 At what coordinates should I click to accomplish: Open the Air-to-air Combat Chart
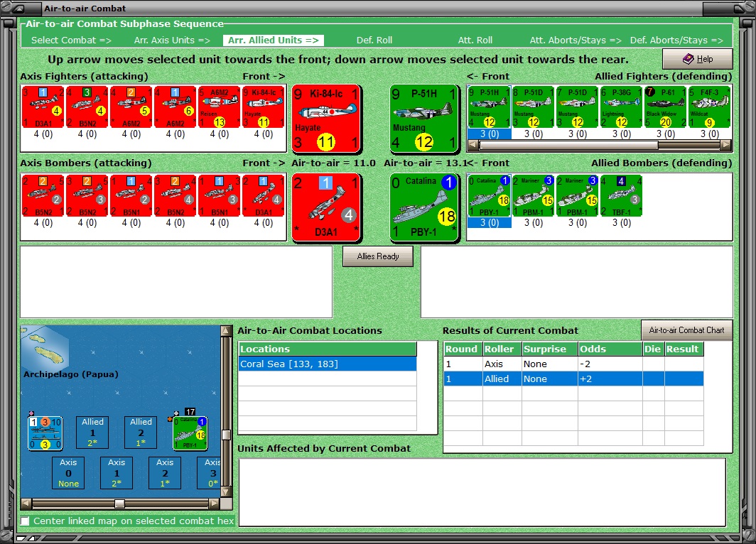686,330
